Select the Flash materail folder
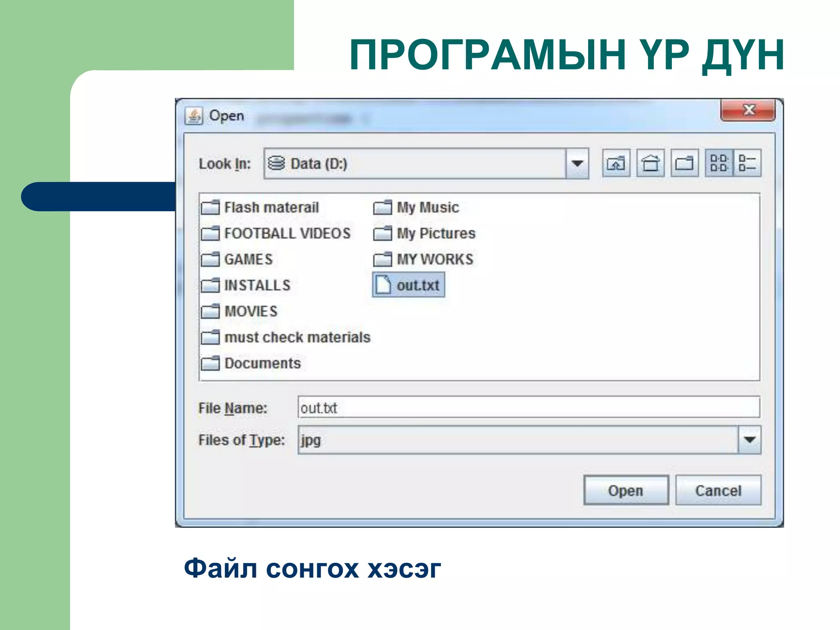 tap(260, 208)
